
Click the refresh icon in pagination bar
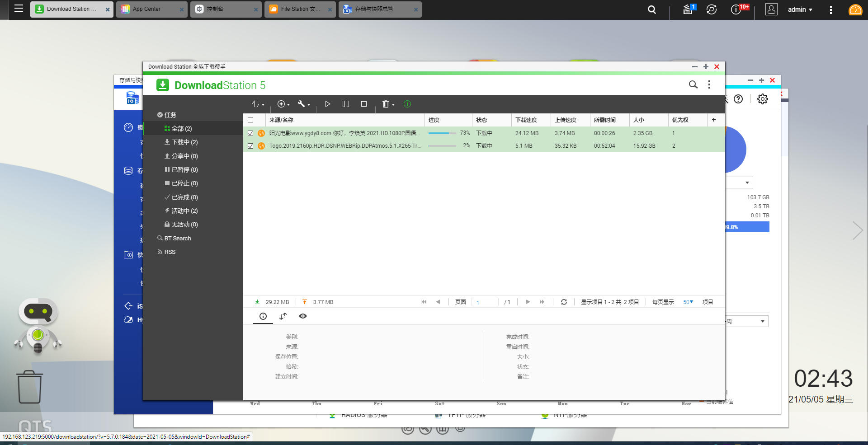click(x=564, y=302)
